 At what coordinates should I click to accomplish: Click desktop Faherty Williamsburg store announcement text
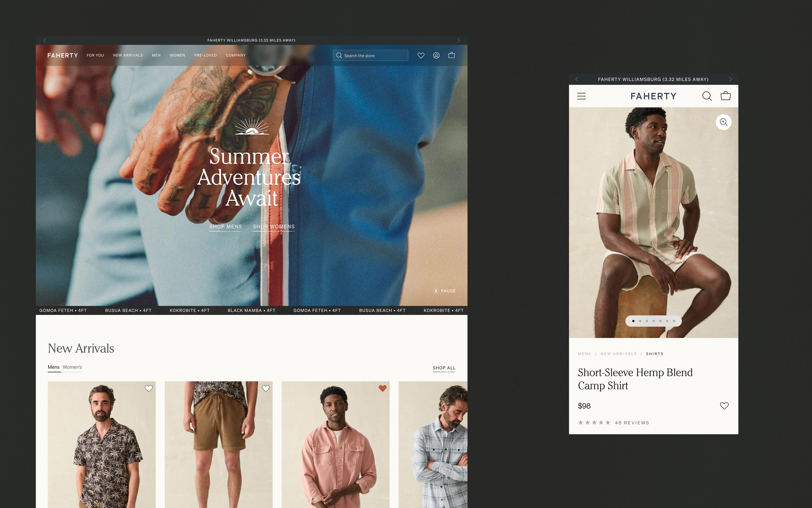[x=251, y=40]
